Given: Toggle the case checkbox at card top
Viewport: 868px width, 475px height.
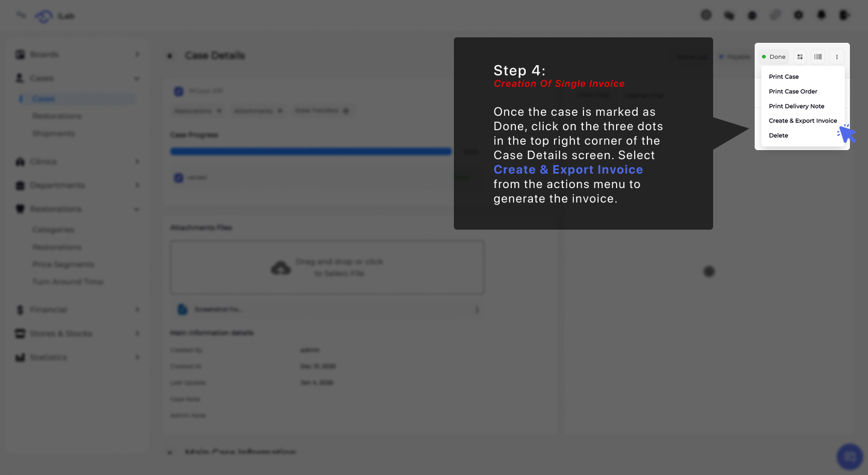Looking at the screenshot, I should 178,92.
